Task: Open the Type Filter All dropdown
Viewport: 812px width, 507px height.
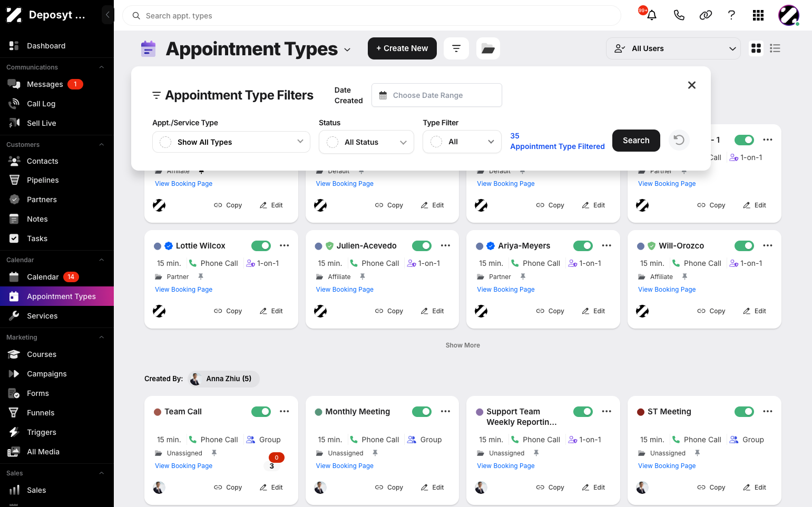Action: point(462,142)
